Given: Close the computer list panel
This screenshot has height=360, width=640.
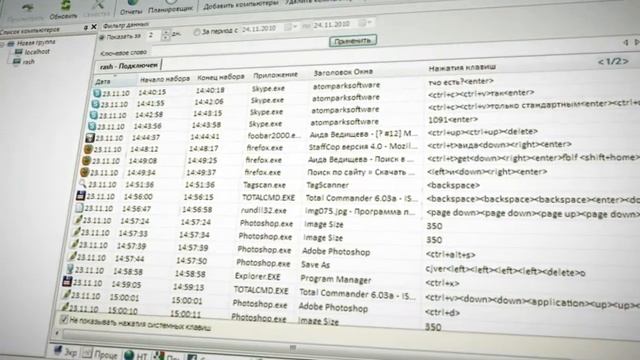Looking at the screenshot, I should 94,27.
